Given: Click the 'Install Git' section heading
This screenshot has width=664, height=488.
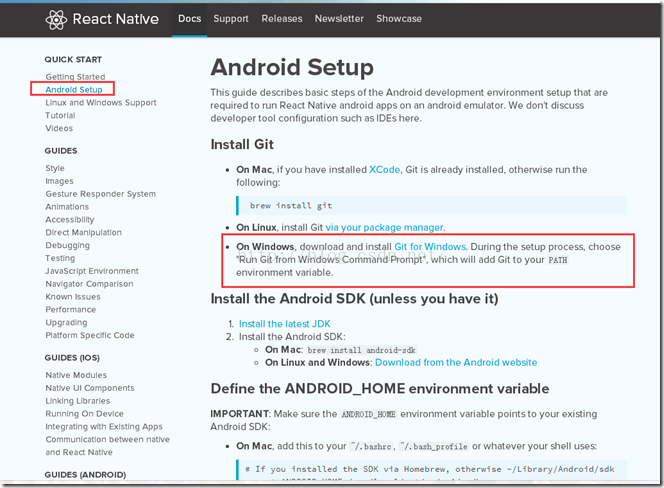Looking at the screenshot, I should 242,144.
